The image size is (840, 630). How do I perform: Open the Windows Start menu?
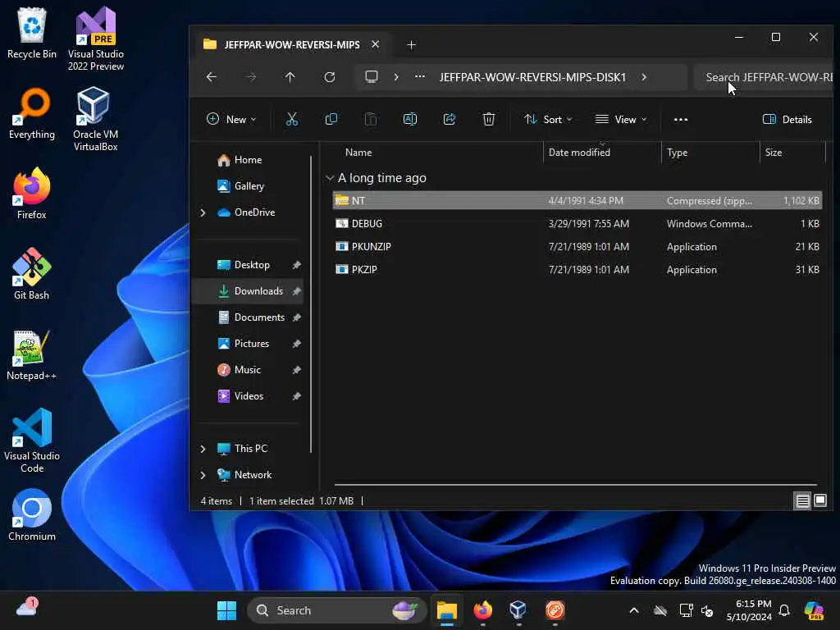pyautogui.click(x=226, y=610)
